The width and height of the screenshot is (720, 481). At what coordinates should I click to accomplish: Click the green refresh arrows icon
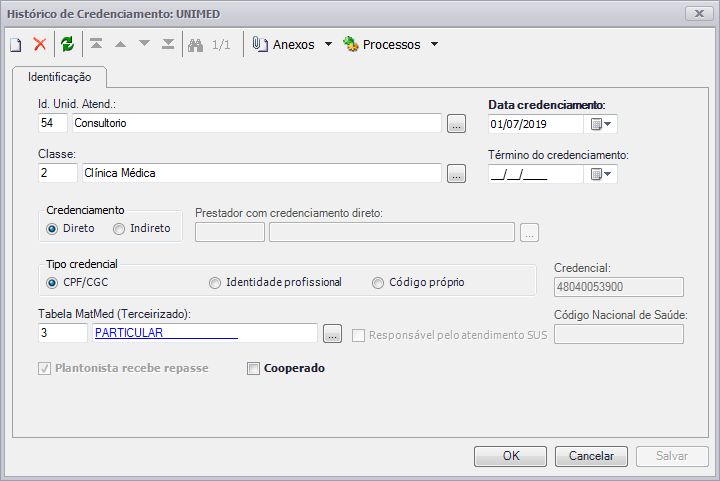click(68, 45)
